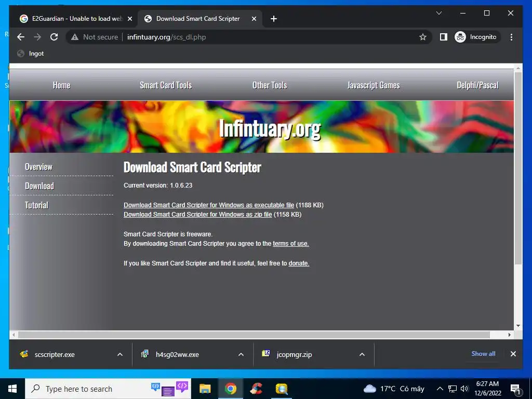Open the notification center icon
532x399 pixels.
pyautogui.click(x=516, y=389)
